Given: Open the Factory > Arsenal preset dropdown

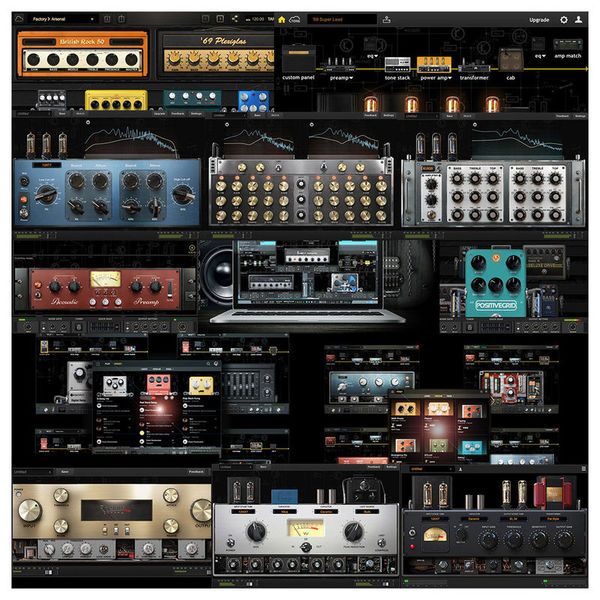Looking at the screenshot, I should coord(62,19).
